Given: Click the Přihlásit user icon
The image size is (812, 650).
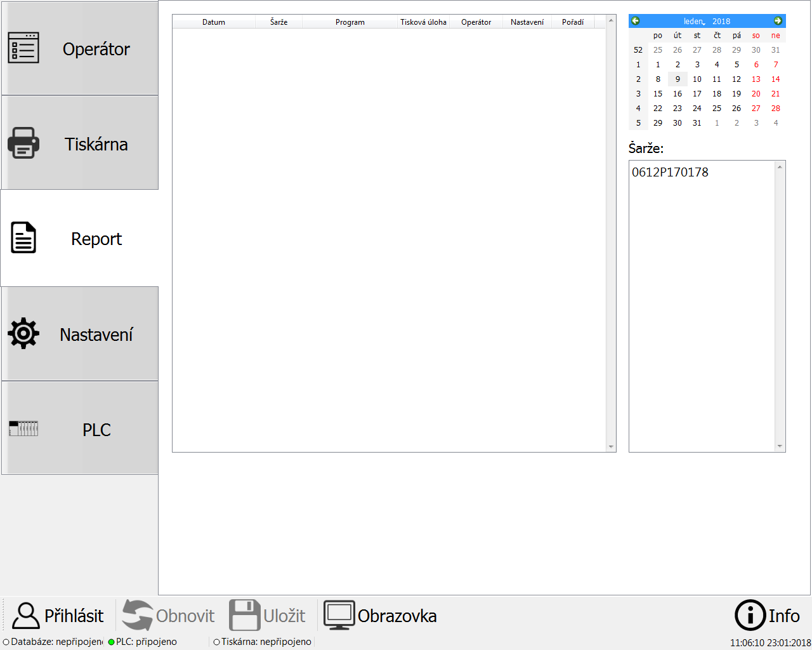Looking at the screenshot, I should [x=26, y=615].
